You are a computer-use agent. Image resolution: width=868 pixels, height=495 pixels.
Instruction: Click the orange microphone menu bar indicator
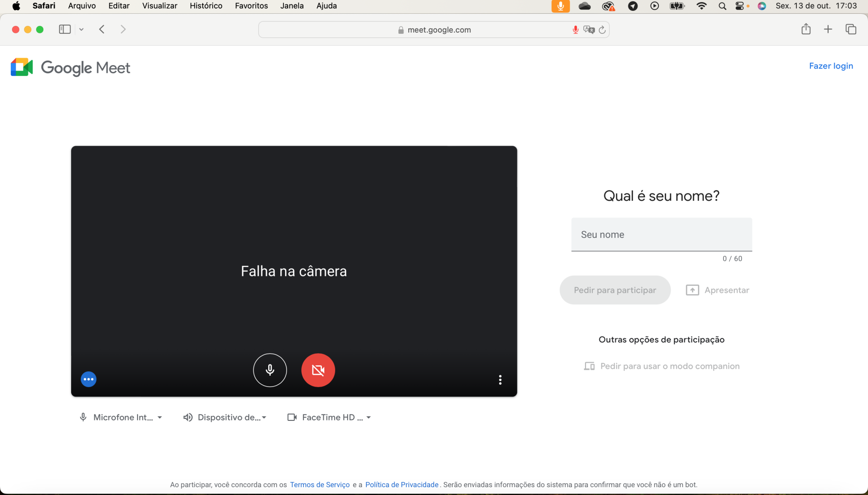tap(560, 6)
